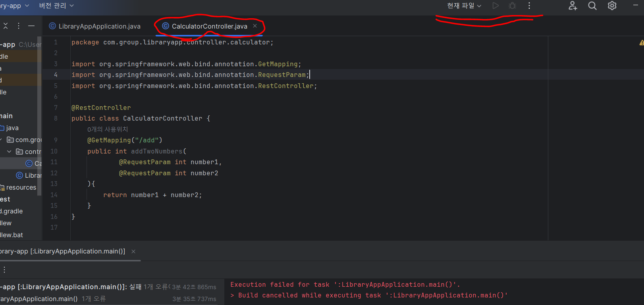The image size is (644, 305).
Task: Click the addTwoNumbers method name
Action: [x=156, y=152]
